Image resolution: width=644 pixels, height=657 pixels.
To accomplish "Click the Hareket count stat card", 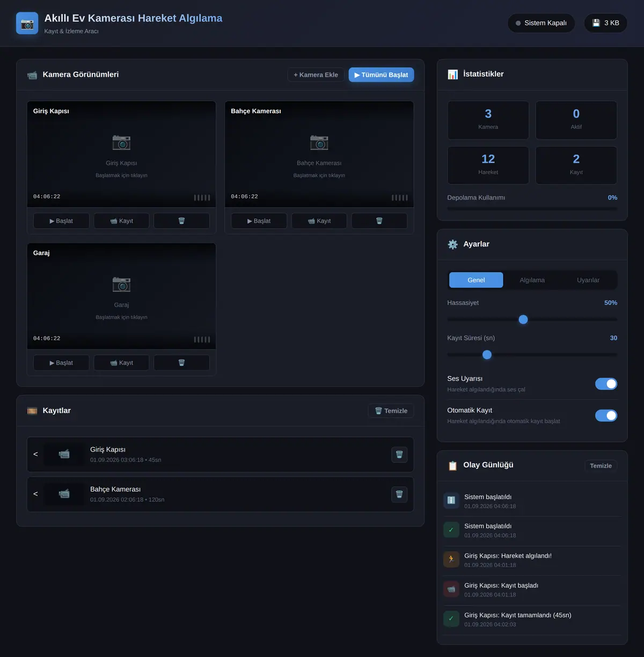I will pos(488,165).
